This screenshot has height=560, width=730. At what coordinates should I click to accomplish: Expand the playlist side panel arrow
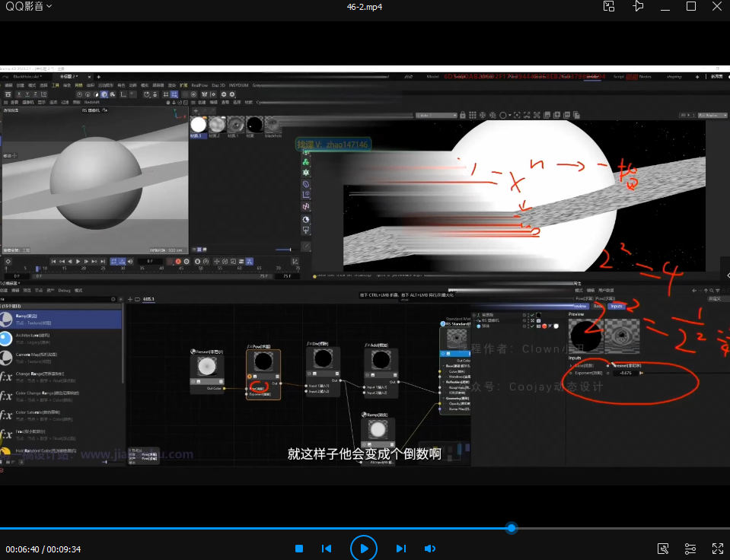coord(727,275)
